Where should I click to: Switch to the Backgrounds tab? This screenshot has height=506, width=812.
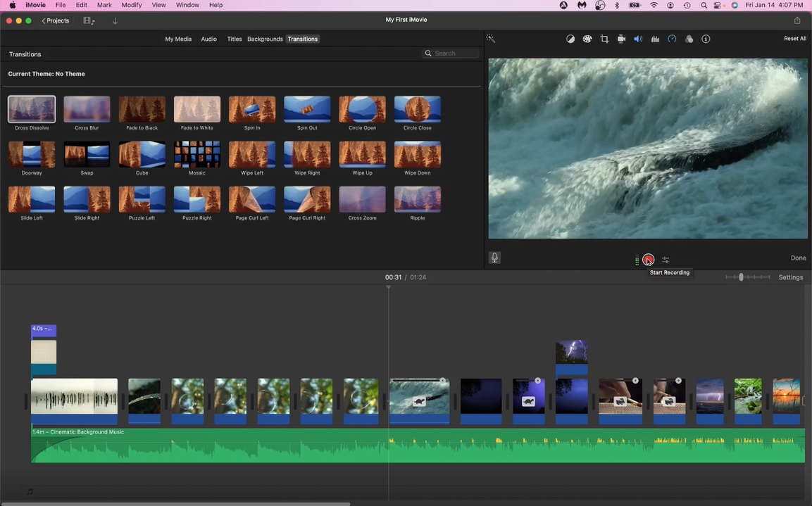265,39
